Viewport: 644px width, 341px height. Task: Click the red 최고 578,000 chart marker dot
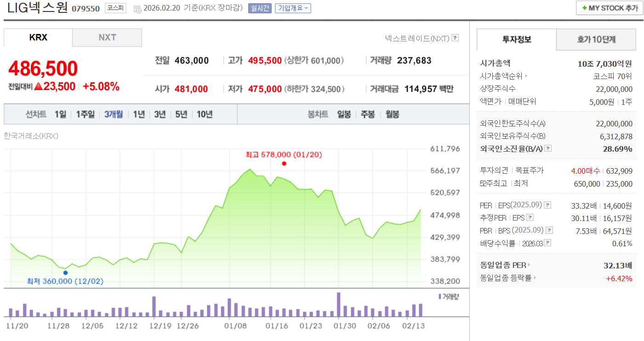point(284,164)
